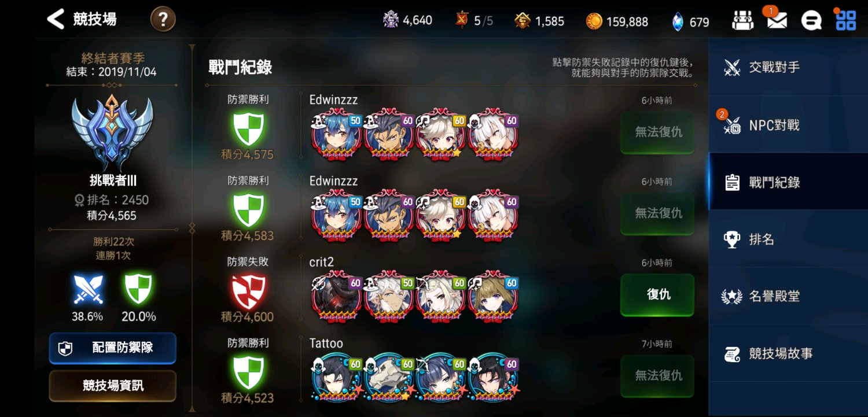Tap the blue gem currency icon
This screenshot has height=417, width=868.
pos(678,21)
